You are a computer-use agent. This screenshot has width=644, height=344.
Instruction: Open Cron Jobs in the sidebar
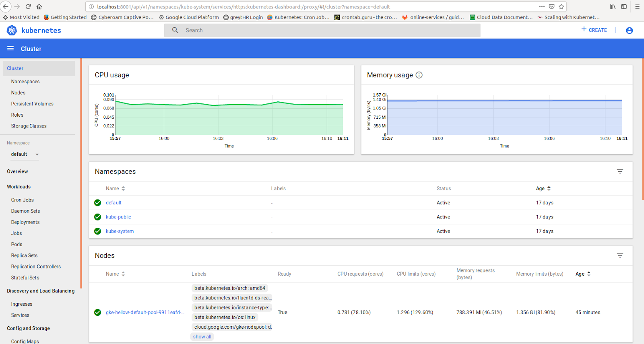coord(23,200)
